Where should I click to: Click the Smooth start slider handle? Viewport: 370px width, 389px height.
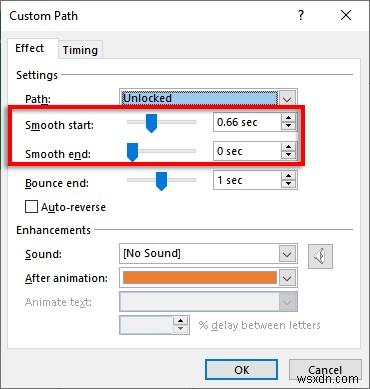coord(151,123)
